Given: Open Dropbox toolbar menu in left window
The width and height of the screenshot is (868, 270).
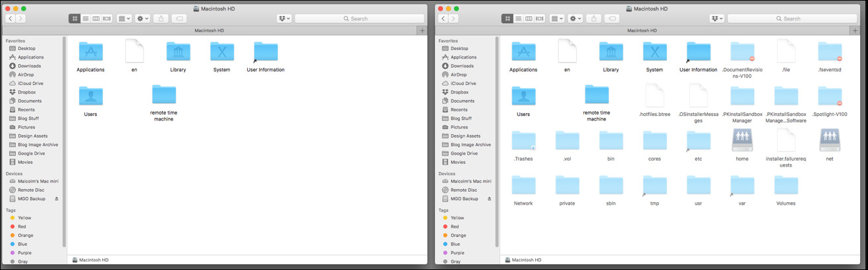Looking at the screenshot, I should pos(284,18).
